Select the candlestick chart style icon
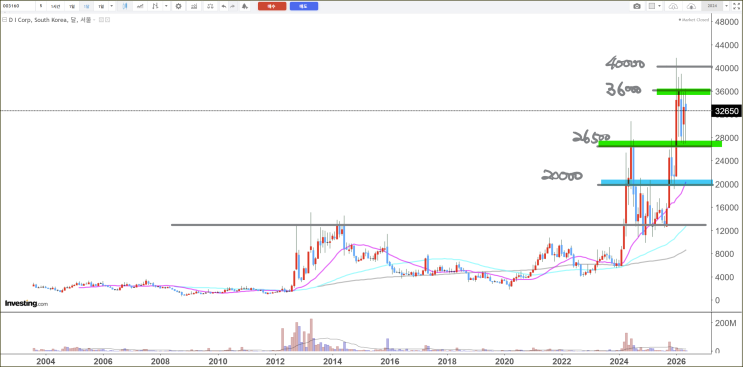The image size is (743, 367). pyautogui.click(x=125, y=6)
